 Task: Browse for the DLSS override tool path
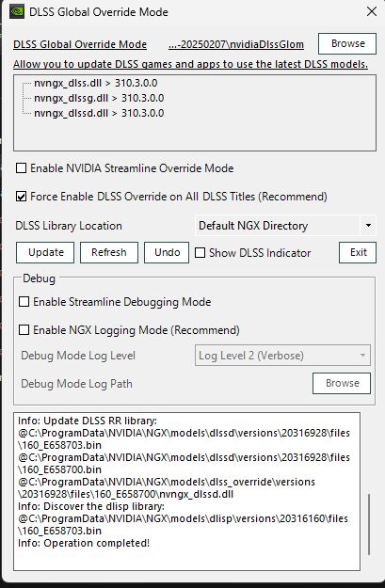pos(347,43)
